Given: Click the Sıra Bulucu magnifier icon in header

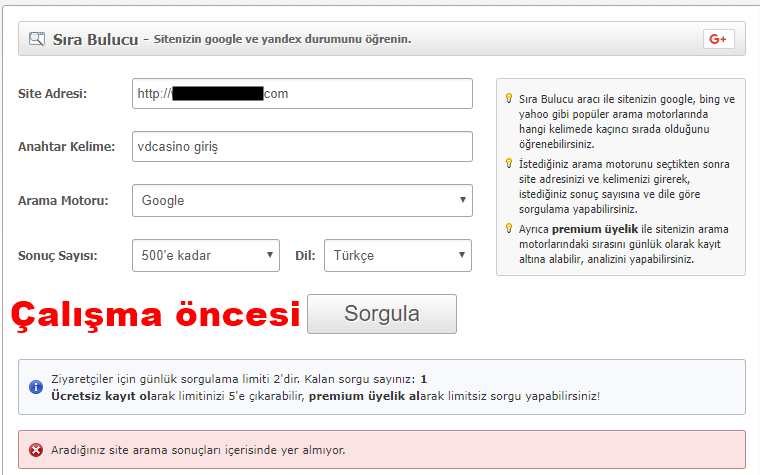Looking at the screenshot, I should [36, 40].
